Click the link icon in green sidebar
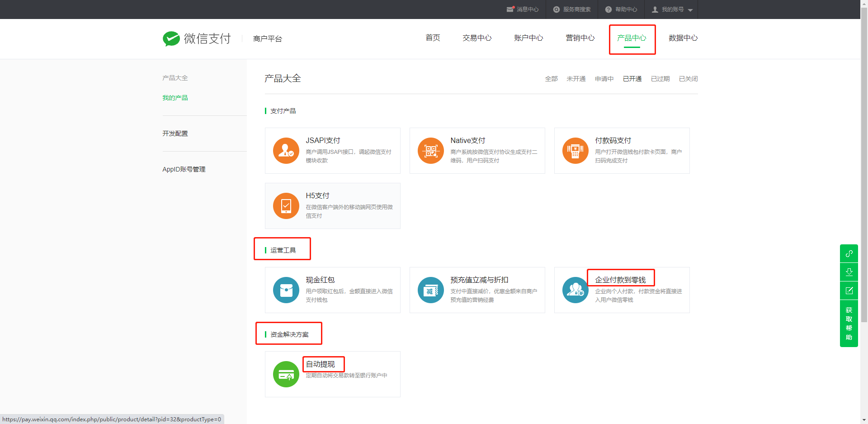This screenshot has height=424, width=868. [849, 253]
